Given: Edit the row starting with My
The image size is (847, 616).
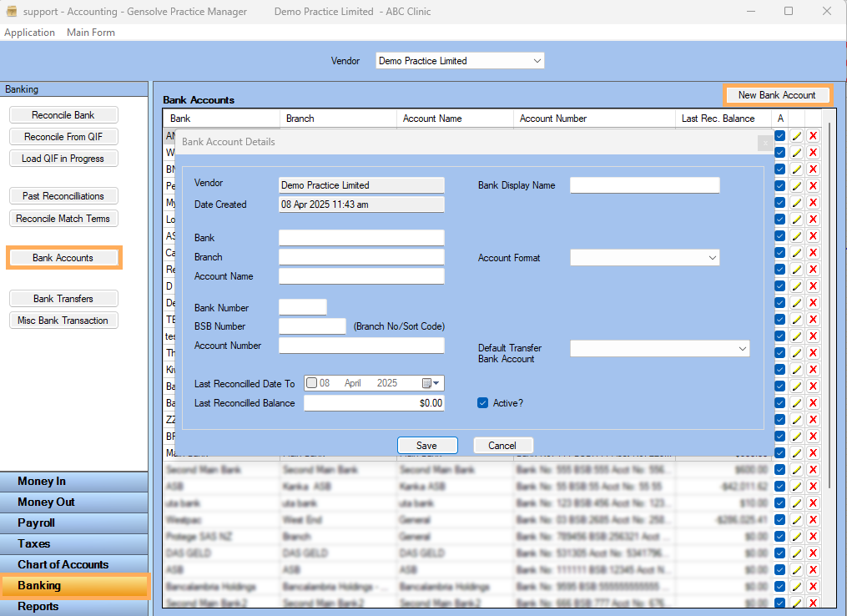Looking at the screenshot, I should (x=796, y=203).
